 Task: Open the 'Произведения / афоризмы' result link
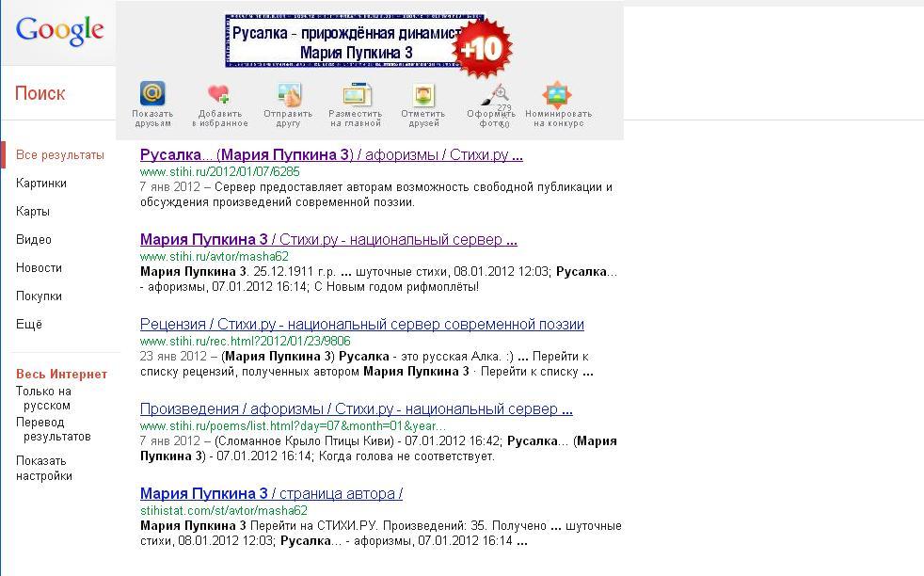pyautogui.click(x=356, y=409)
